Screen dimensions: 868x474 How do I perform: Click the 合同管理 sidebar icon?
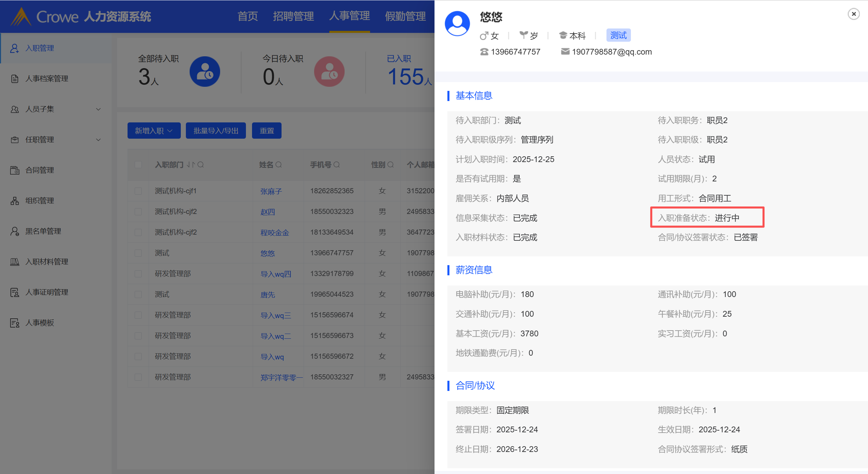[14, 170]
